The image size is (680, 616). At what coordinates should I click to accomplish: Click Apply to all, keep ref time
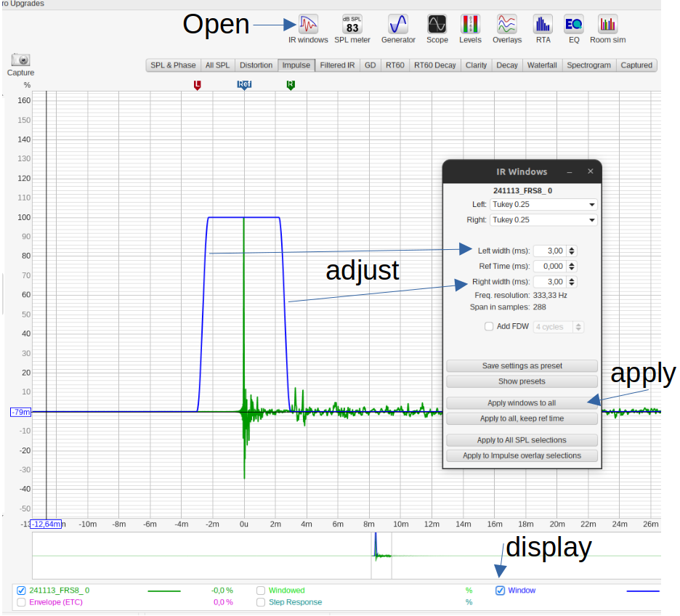click(522, 418)
